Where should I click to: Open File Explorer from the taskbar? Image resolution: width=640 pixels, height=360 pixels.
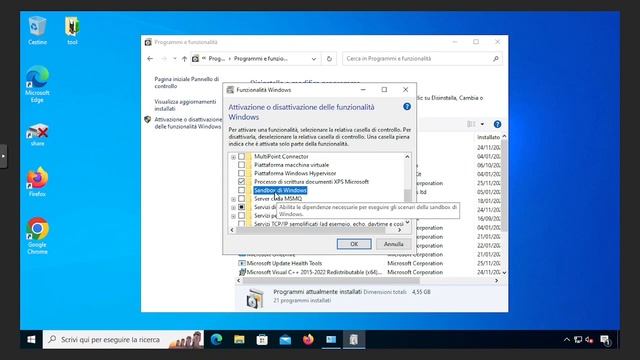[x=239, y=340]
